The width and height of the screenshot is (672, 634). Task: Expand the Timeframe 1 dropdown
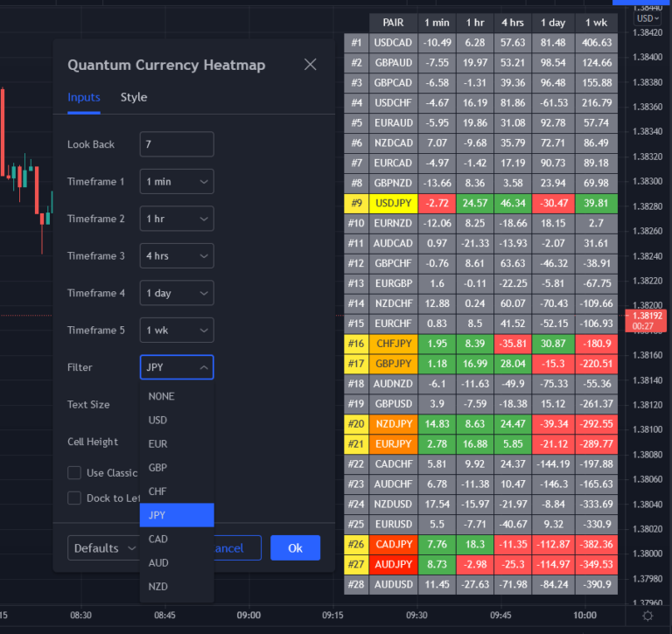tap(176, 181)
